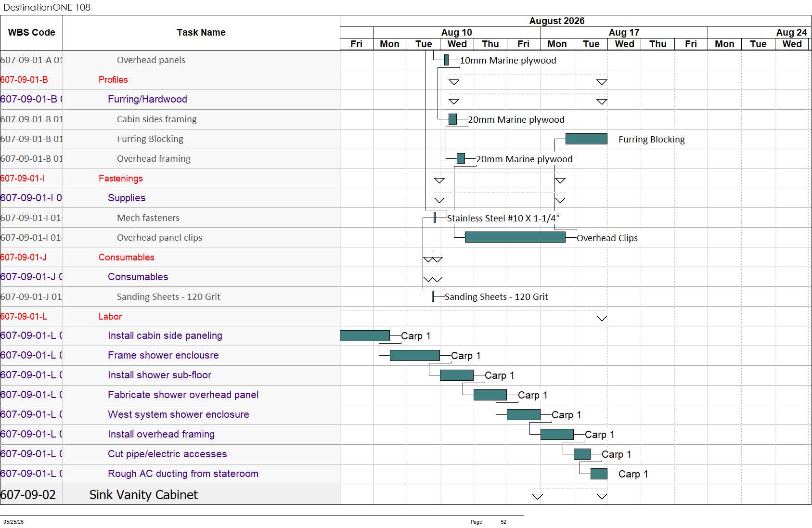812x528 pixels.
Task: Click the Overhead panels Gantt bar
Action: pos(446,60)
